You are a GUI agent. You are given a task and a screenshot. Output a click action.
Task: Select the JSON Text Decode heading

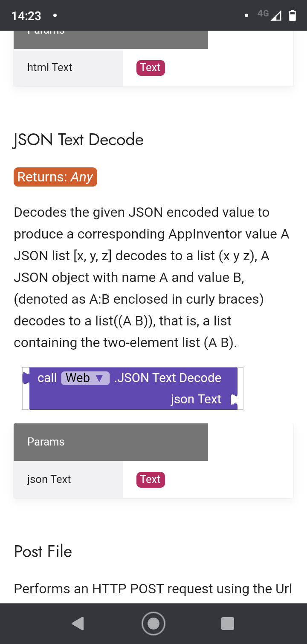point(78,140)
